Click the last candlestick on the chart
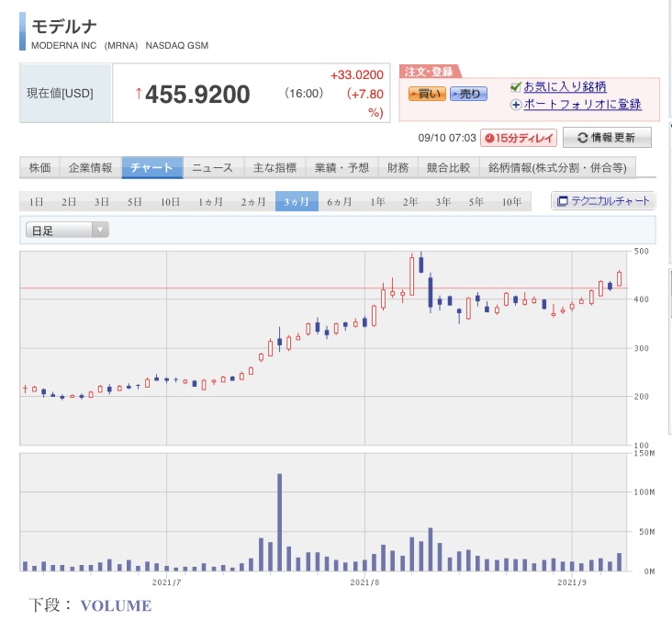This screenshot has width=672, height=621. tap(619, 278)
